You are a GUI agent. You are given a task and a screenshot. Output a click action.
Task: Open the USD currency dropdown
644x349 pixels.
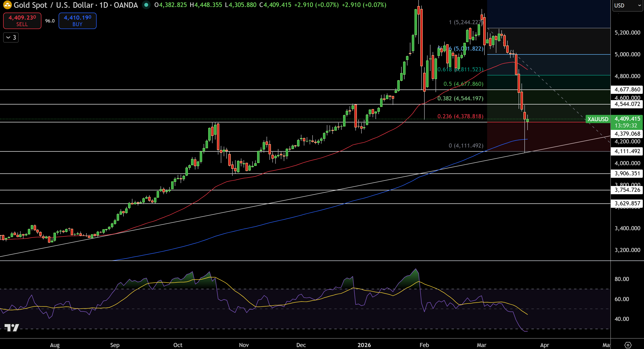(x=627, y=6)
